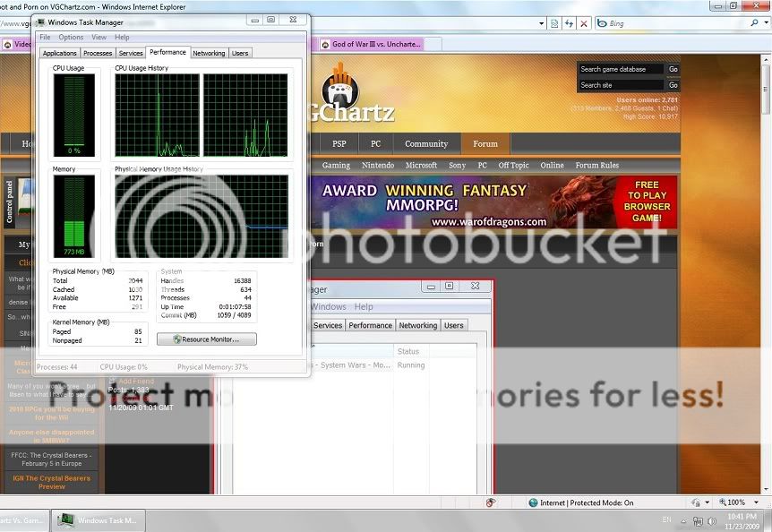Click the popup blocker status bar icon
This screenshot has height=532, width=772.
(x=491, y=503)
